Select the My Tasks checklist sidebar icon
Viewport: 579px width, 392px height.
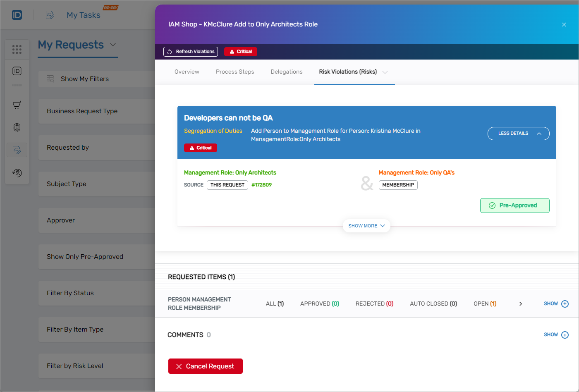click(x=17, y=150)
